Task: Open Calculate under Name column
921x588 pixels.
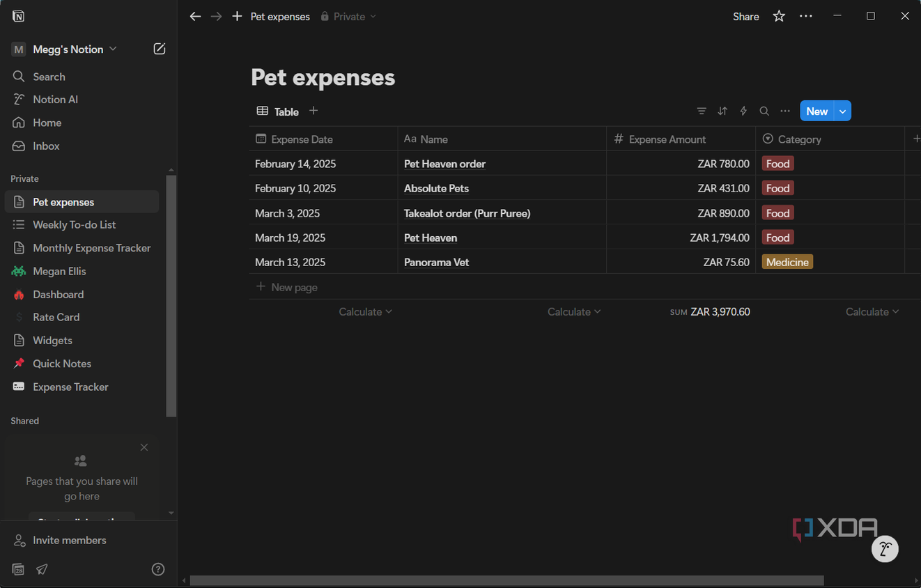Action: click(x=574, y=311)
